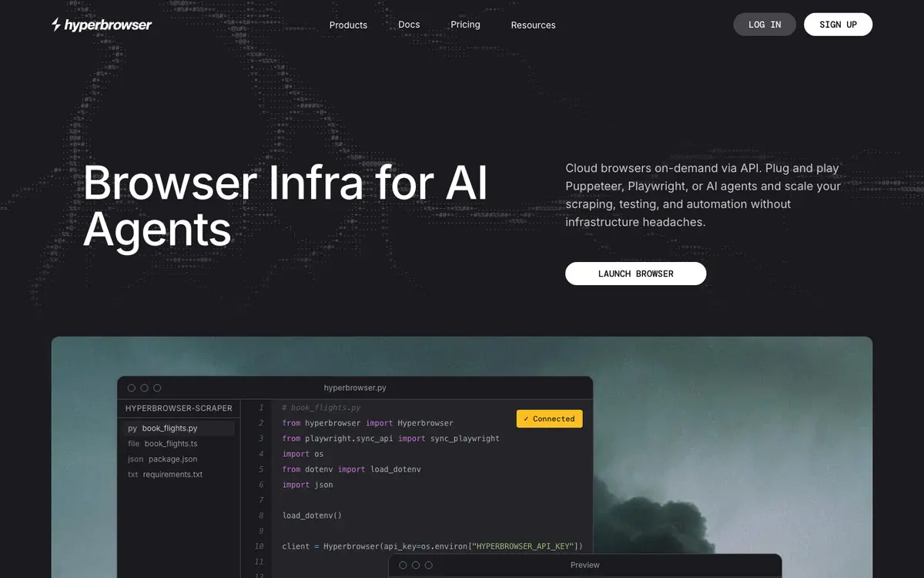Viewport: 924px width, 578px height.
Task: Click the first window dot of Preview window
Action: point(403,565)
